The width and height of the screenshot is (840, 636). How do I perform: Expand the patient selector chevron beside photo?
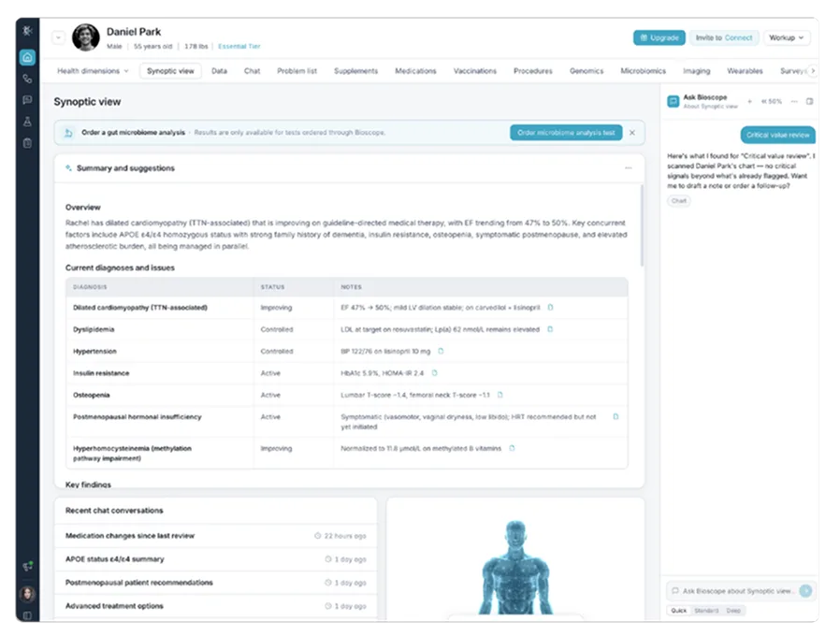(58, 37)
